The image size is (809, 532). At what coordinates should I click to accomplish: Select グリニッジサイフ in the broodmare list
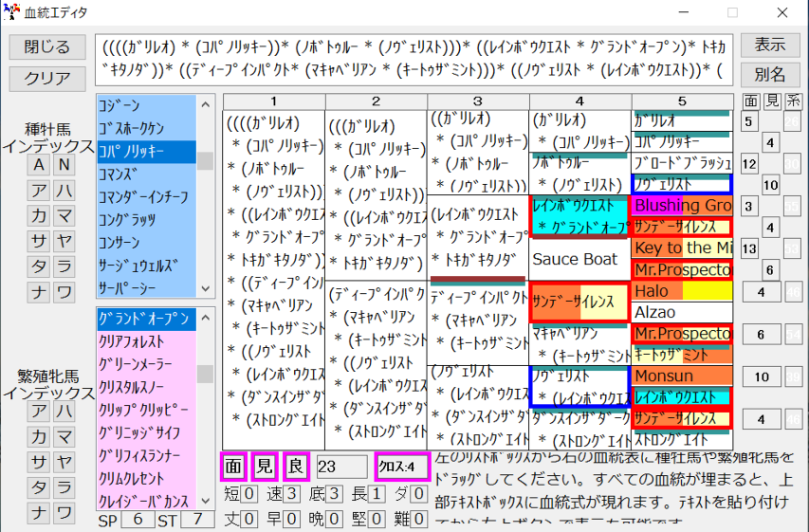[146, 431]
